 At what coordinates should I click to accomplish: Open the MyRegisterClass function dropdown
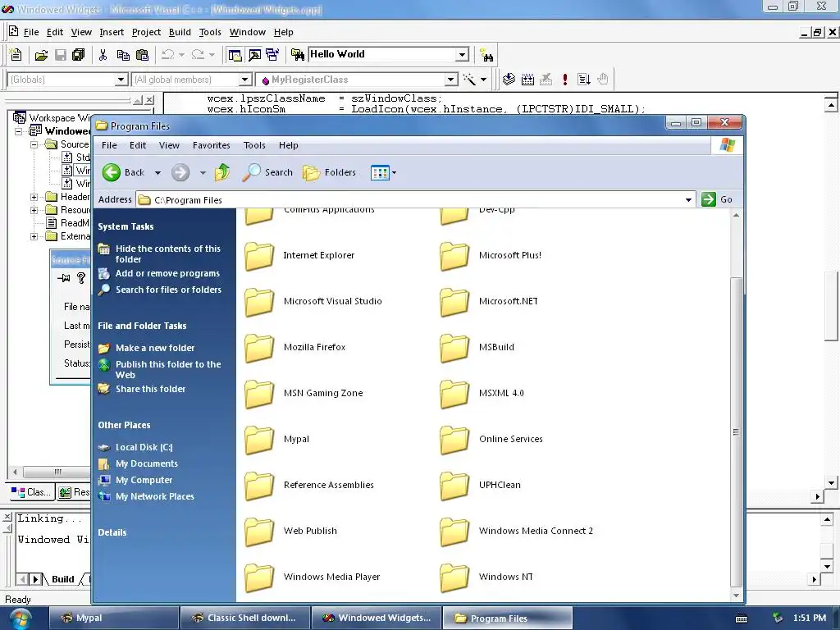(451, 80)
